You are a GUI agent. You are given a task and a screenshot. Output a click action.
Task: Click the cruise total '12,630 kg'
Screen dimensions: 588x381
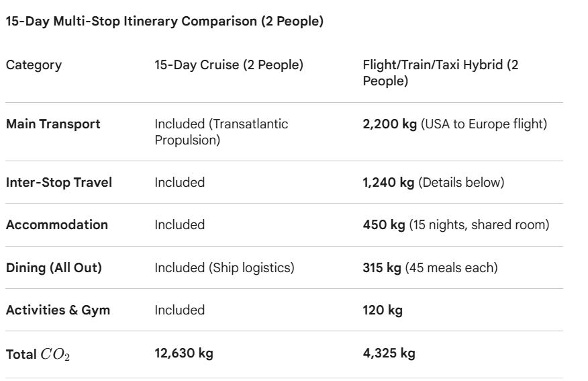[x=184, y=353]
